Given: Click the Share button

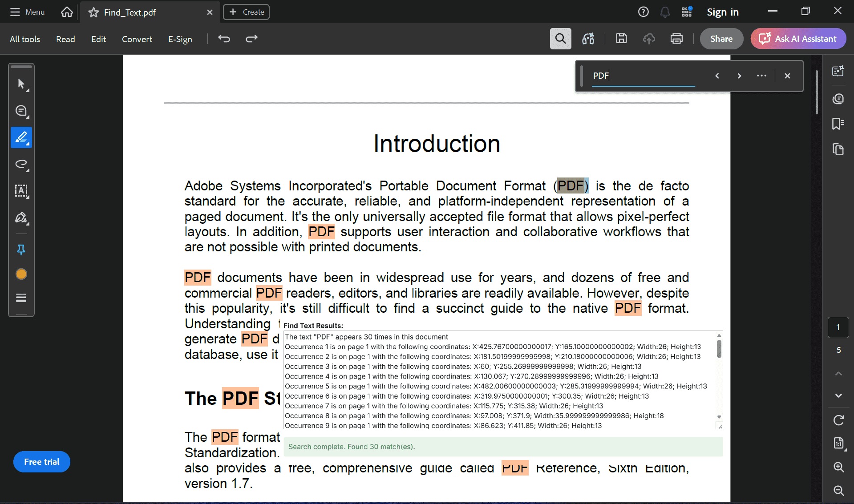Looking at the screenshot, I should [721, 39].
